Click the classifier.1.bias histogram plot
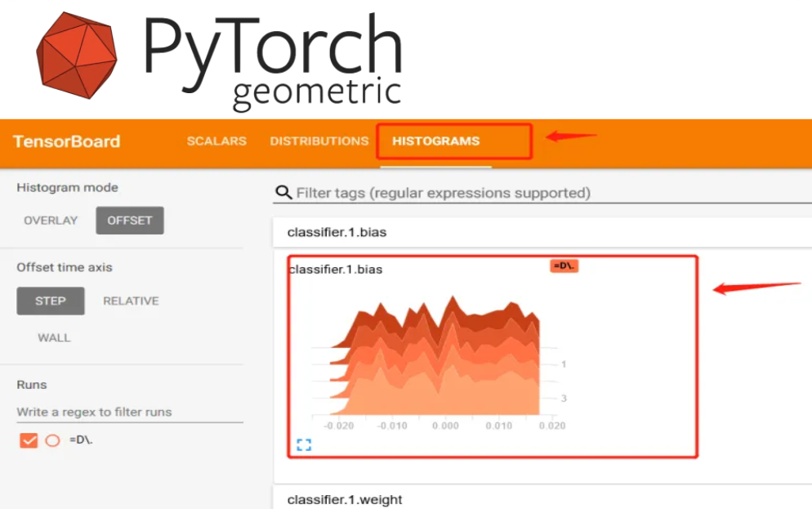The width and height of the screenshot is (812, 509). coord(435,357)
